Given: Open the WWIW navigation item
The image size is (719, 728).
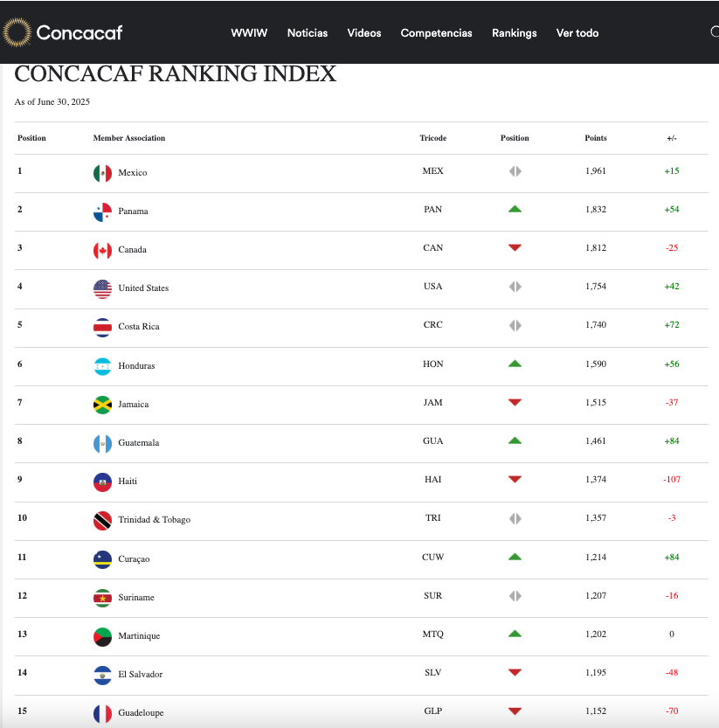Looking at the screenshot, I should point(249,33).
